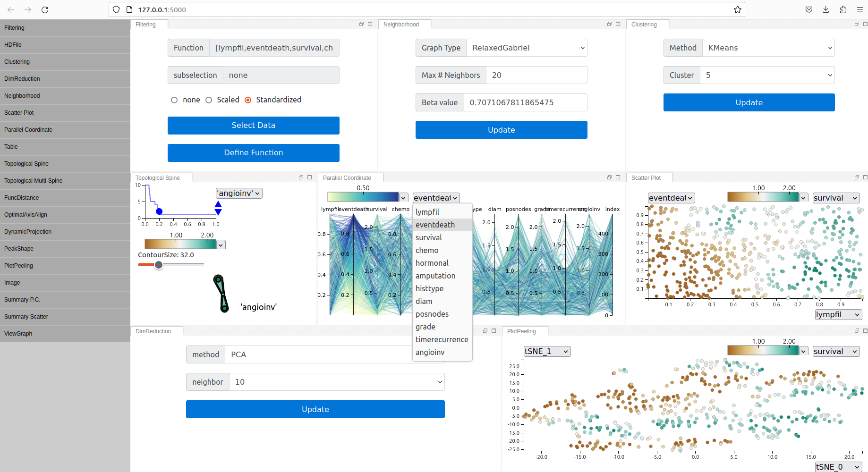868x472 pixels.
Task: Expand the clustering Method KMeans dropdown
Action: (768, 48)
